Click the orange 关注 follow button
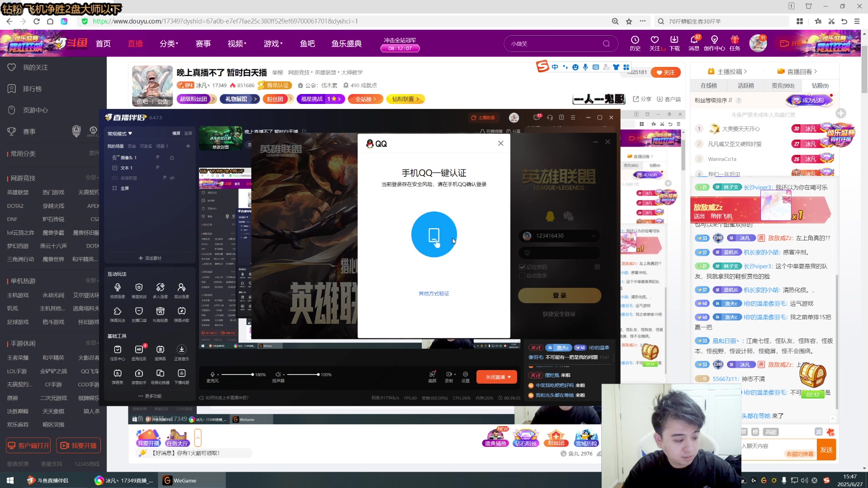The image size is (868, 488). click(x=665, y=72)
